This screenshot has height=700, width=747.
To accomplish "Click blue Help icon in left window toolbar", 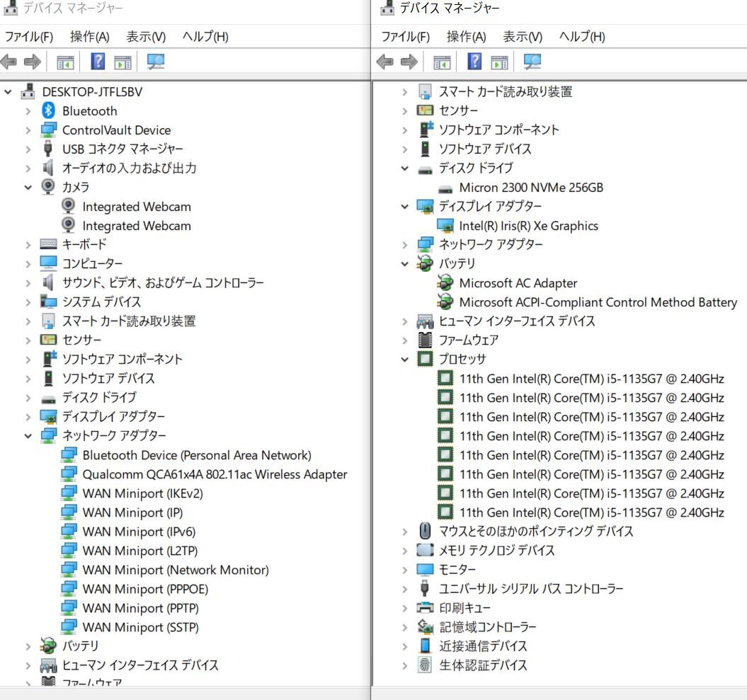I will [x=98, y=61].
